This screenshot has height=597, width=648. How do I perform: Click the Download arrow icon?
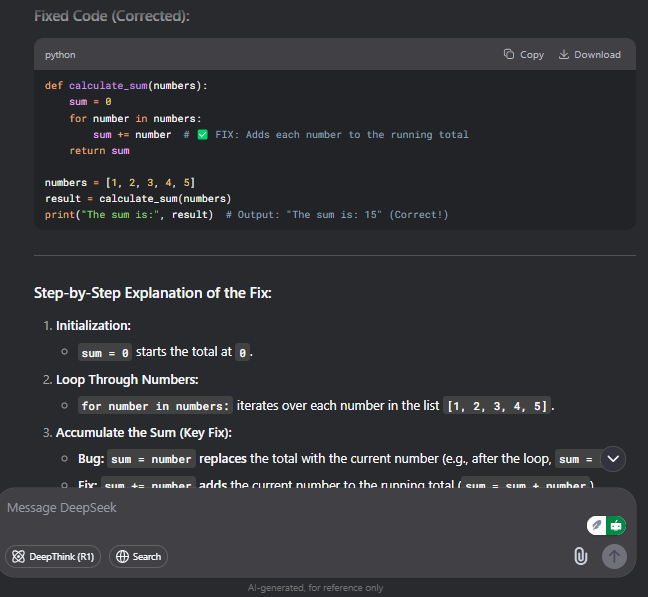[x=564, y=54]
